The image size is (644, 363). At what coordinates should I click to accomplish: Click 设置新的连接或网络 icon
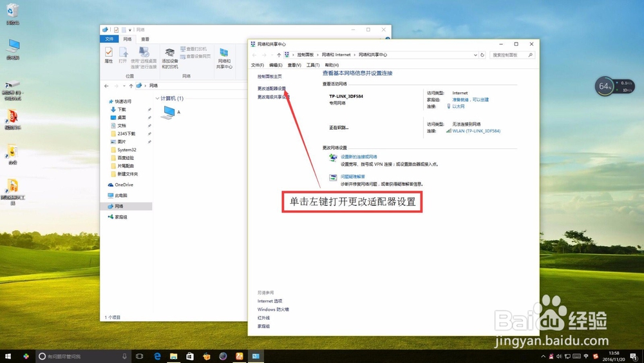point(333,157)
